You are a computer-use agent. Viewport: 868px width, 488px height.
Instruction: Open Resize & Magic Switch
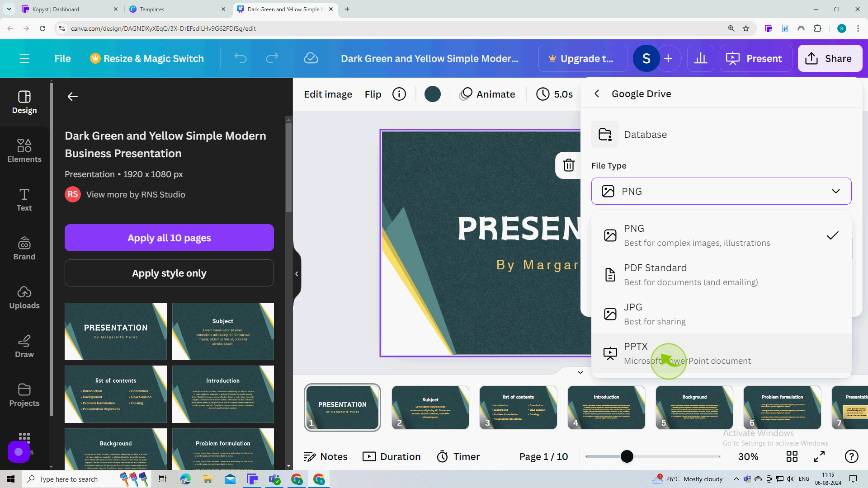pyautogui.click(x=147, y=58)
